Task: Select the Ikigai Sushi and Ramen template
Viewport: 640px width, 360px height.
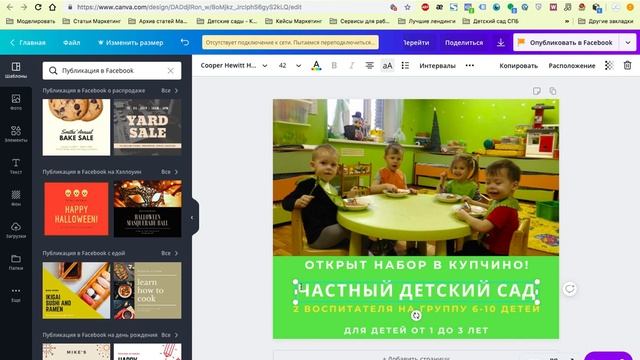Action: point(76,290)
